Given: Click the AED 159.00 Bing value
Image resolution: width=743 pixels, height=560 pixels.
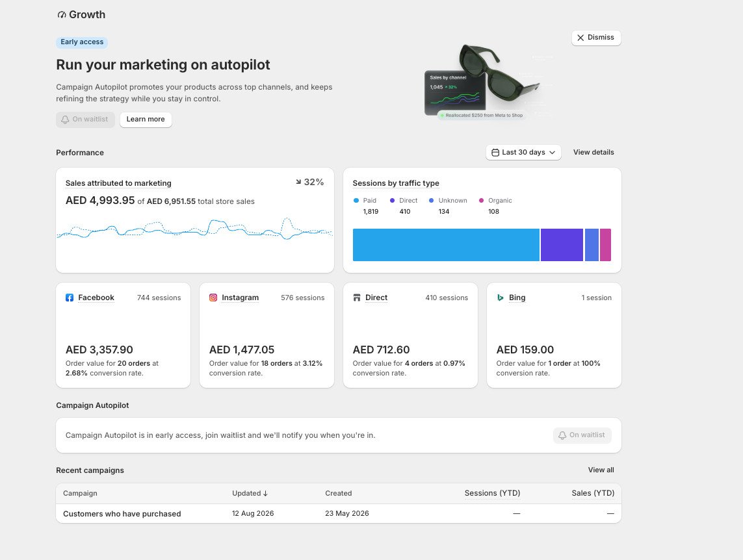Looking at the screenshot, I should pos(525,350).
